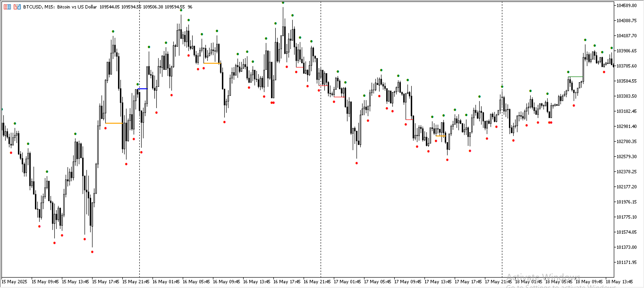Screen dimensions: 644x288
Task: Click price scale label 104589.80
Action: click(x=627, y=6)
